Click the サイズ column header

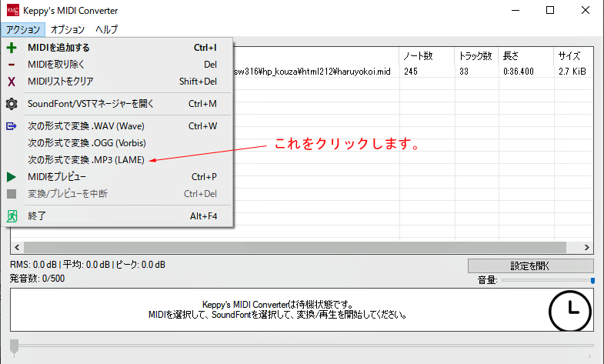click(x=573, y=56)
